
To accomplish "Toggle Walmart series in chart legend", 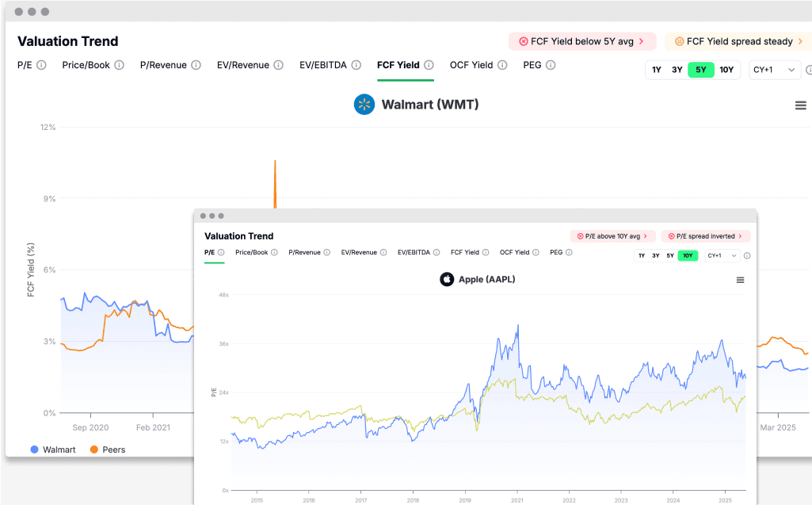I will 53,450.
